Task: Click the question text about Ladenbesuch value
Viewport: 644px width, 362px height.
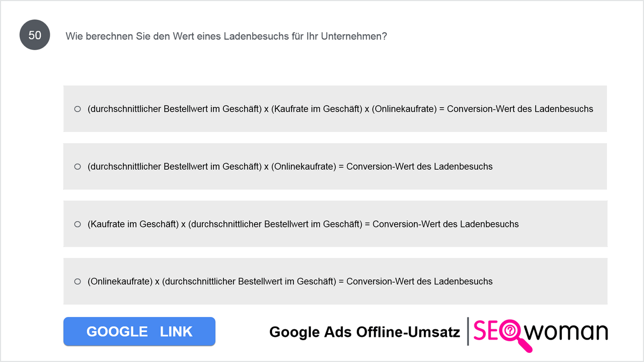Action: click(x=226, y=36)
